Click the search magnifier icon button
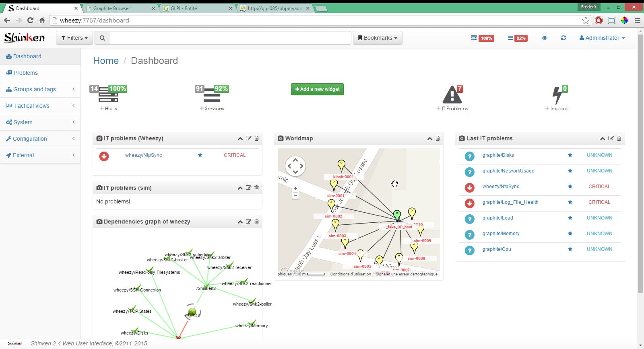This screenshot has height=349, width=644. [x=102, y=38]
